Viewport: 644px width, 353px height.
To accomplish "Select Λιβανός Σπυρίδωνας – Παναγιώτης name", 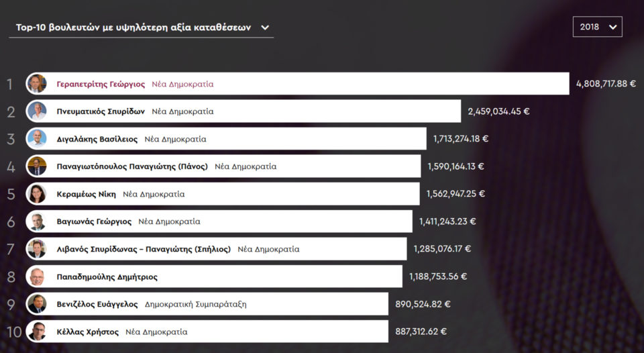I will (144, 249).
